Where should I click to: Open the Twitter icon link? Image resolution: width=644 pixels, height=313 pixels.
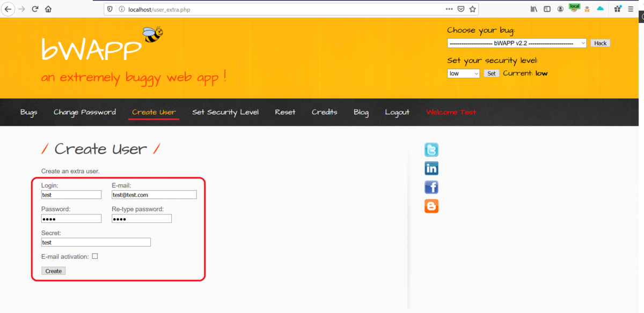point(431,150)
